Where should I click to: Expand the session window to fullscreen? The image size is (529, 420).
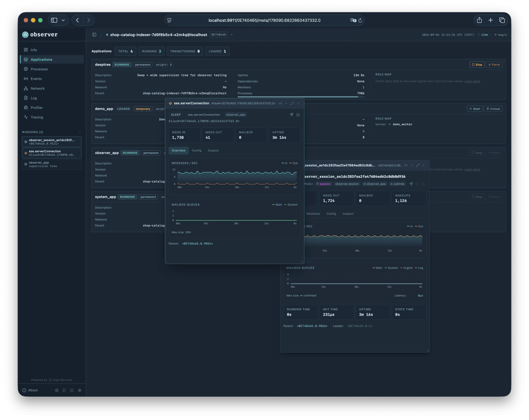click(x=418, y=165)
